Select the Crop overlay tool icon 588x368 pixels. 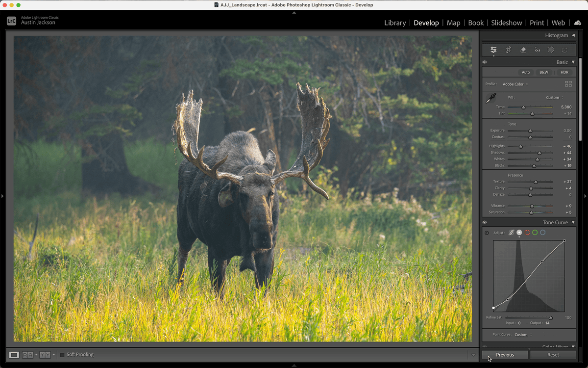[x=508, y=50]
